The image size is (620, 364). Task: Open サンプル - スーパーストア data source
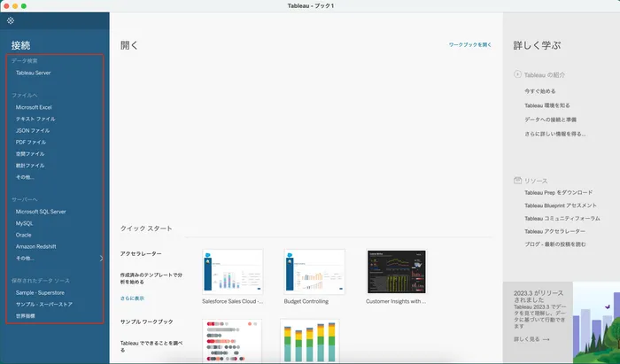pos(44,305)
